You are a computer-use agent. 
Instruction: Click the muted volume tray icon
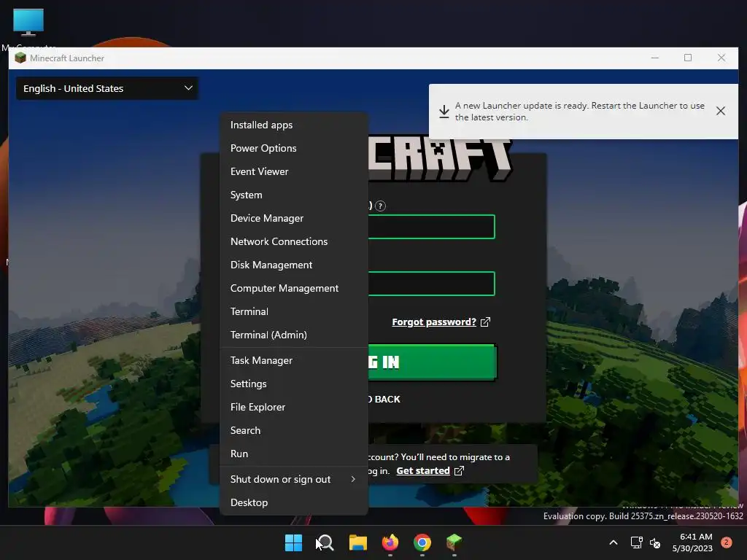(656, 542)
